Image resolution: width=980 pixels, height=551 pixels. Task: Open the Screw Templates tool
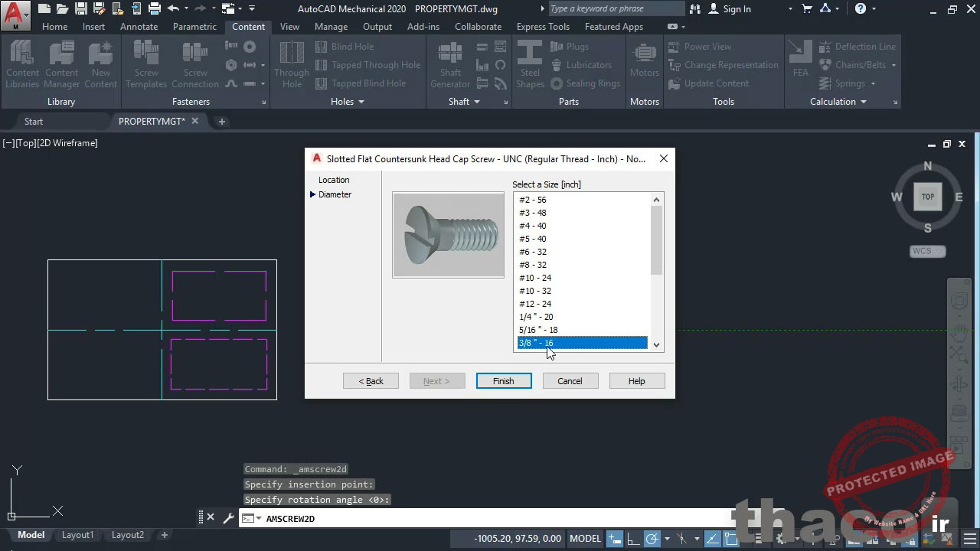[145, 64]
